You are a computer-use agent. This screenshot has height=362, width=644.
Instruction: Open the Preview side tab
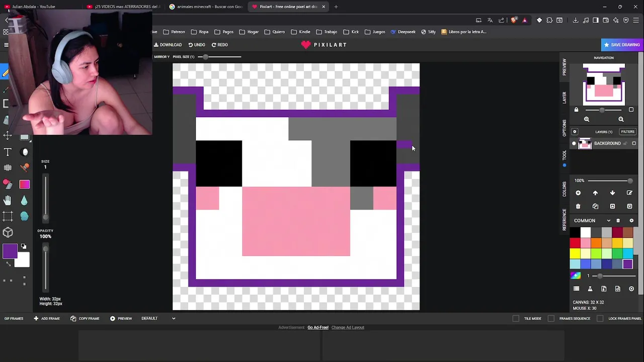pos(565,67)
